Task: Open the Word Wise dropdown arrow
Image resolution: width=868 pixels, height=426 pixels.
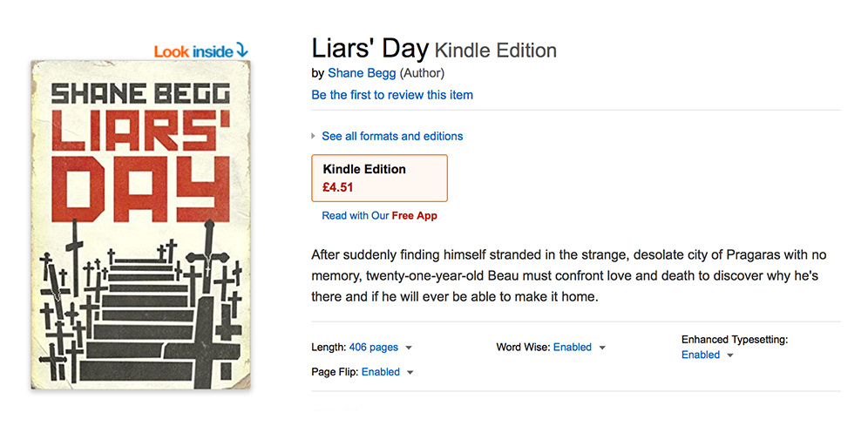Action: click(x=602, y=348)
